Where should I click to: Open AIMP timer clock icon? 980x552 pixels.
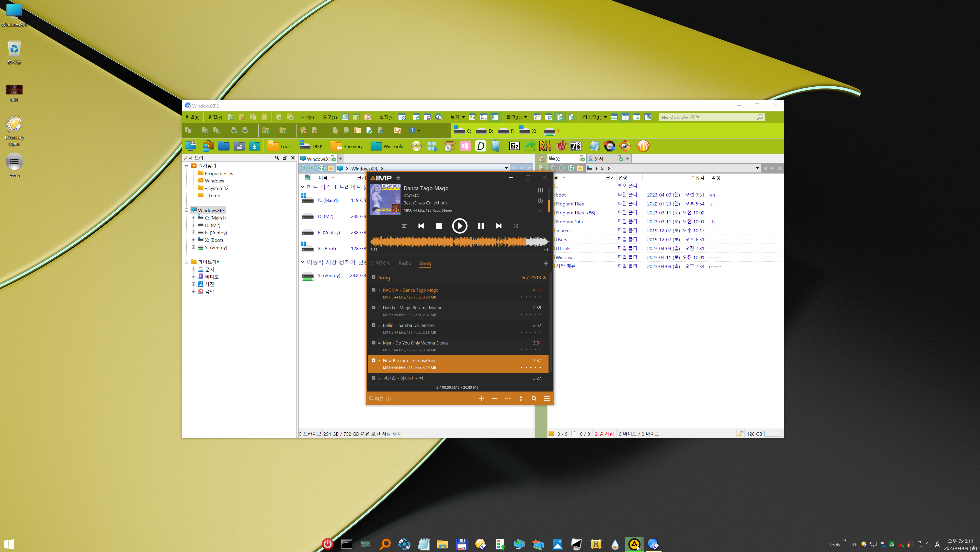[x=540, y=201]
